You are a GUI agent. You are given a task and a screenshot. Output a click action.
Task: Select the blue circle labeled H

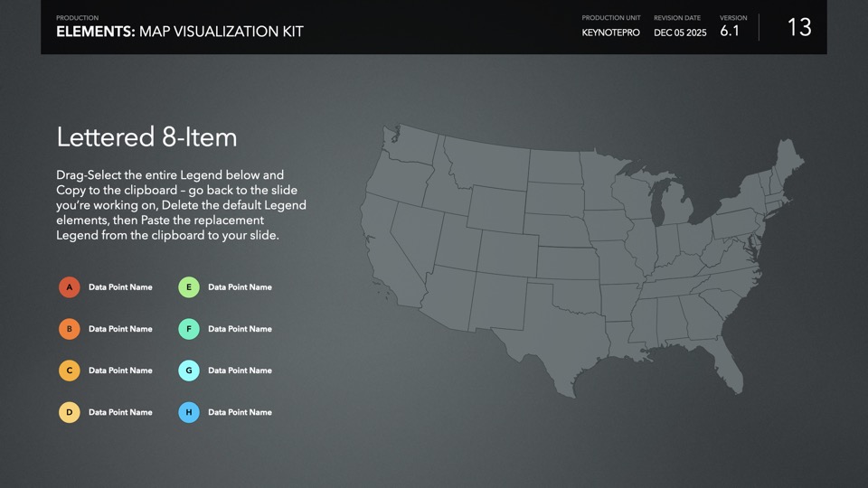pos(188,412)
